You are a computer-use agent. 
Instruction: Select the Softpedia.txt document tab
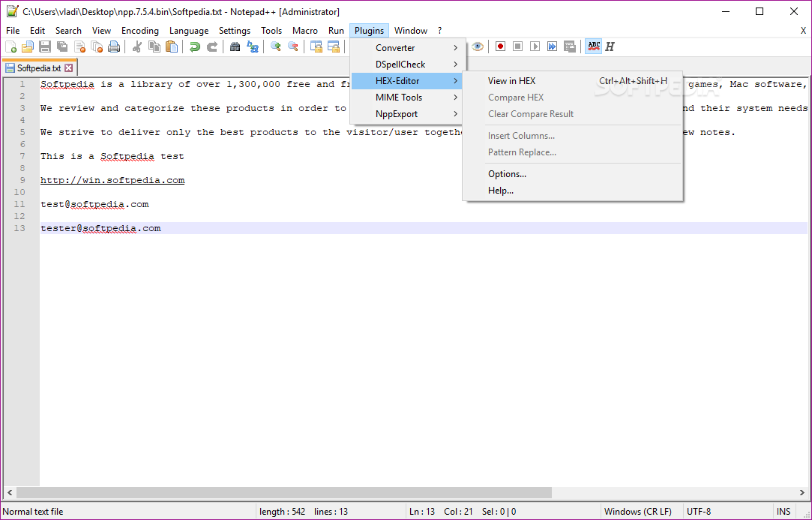(39, 68)
